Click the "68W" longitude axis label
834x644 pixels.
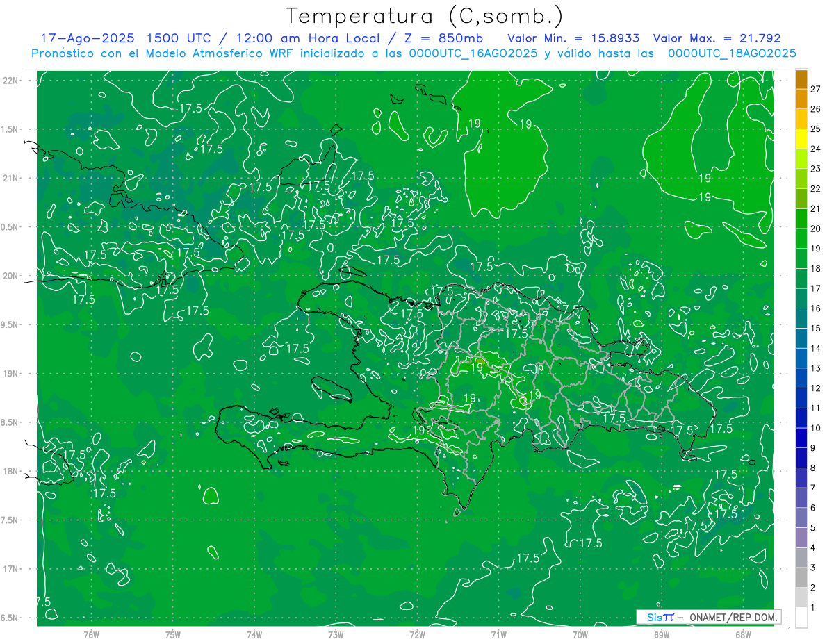[x=743, y=634]
